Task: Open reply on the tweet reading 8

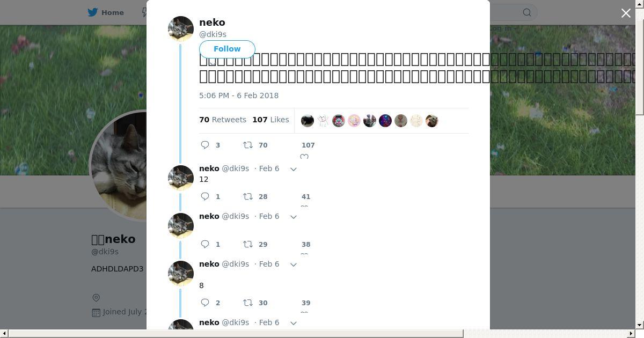Action: tap(210, 303)
